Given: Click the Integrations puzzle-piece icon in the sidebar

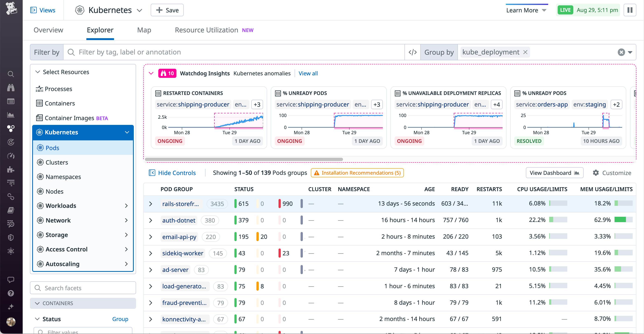Looking at the screenshot, I should (11, 169).
